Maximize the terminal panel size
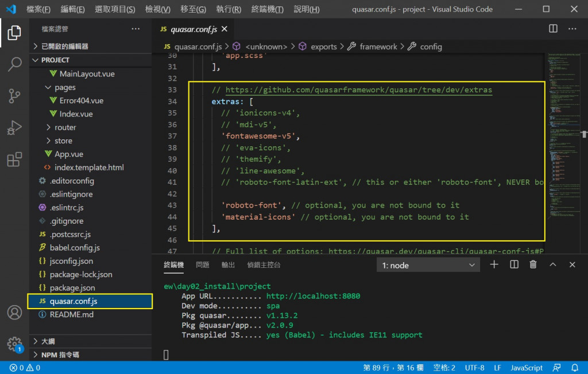 (553, 264)
